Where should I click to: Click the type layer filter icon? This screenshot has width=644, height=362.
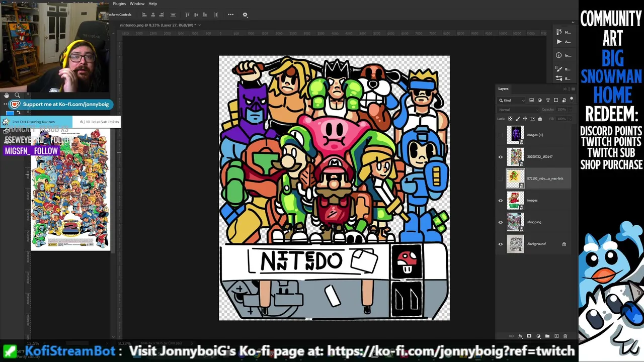coord(548,100)
